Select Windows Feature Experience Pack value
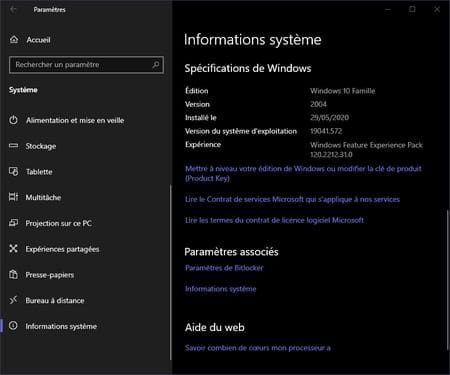The image size is (450, 375). (x=366, y=150)
